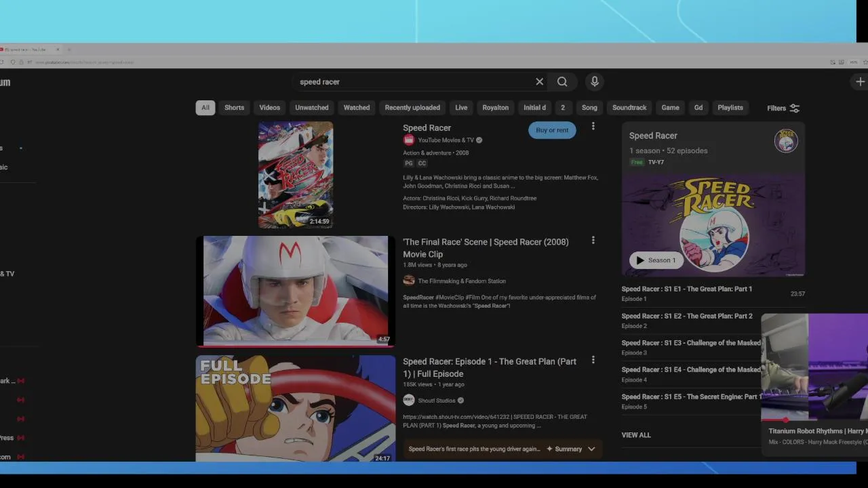Start voice search with the microphone icon
The image size is (868, 488).
(595, 82)
